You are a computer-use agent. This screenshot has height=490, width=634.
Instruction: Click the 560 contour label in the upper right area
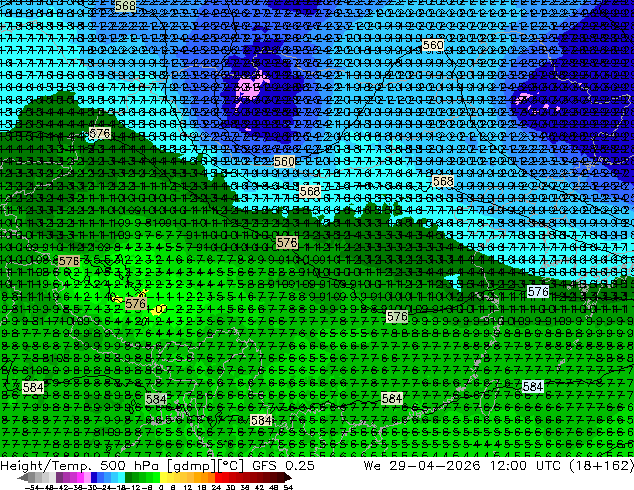click(x=433, y=45)
